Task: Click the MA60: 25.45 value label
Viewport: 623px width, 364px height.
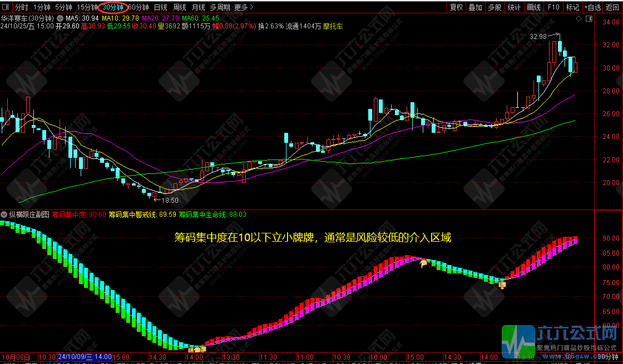Action: pyautogui.click(x=200, y=18)
